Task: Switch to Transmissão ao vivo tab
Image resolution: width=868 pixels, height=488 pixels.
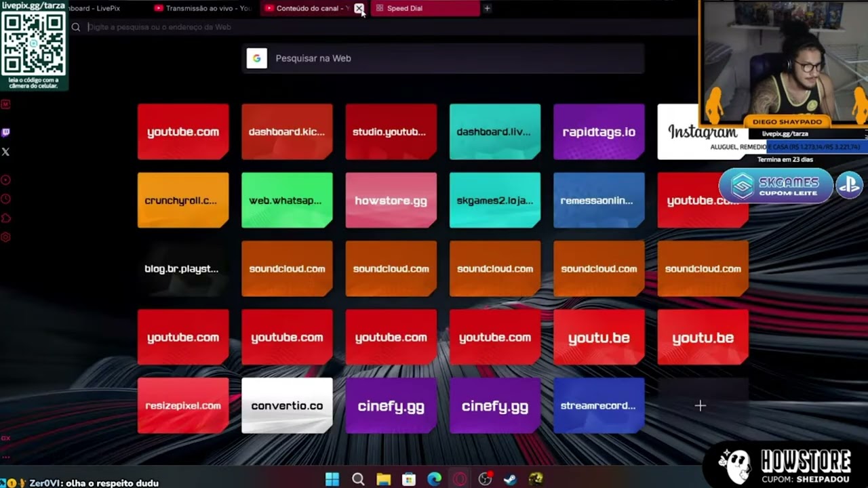Action: [202, 8]
